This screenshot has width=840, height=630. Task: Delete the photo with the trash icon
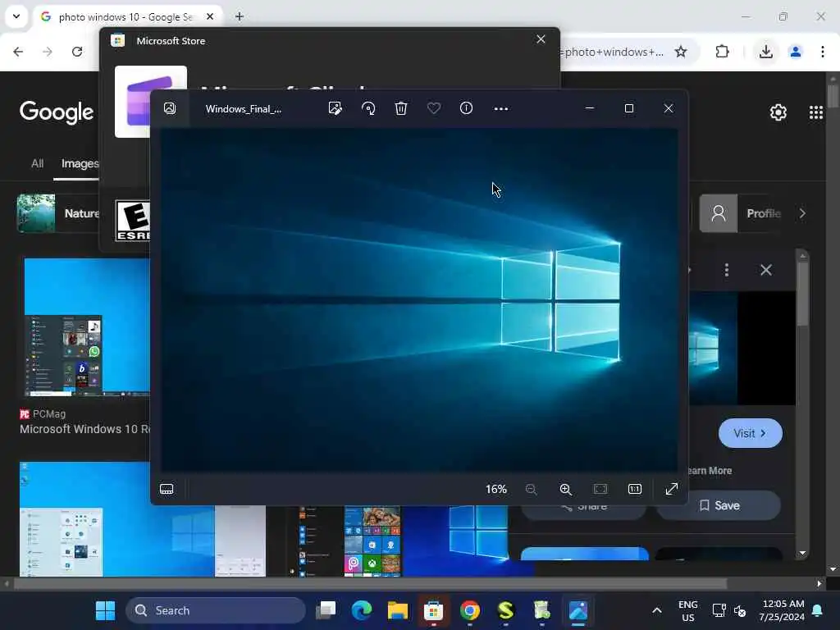401,109
